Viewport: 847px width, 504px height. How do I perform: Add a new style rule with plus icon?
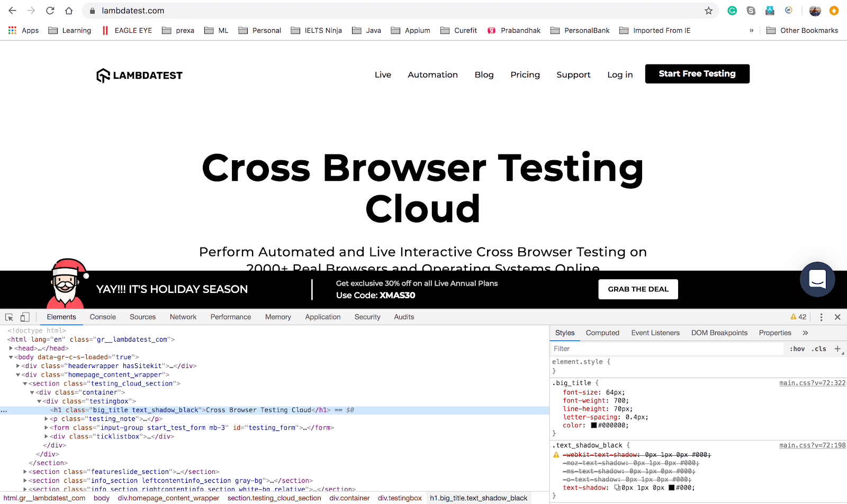(838, 349)
